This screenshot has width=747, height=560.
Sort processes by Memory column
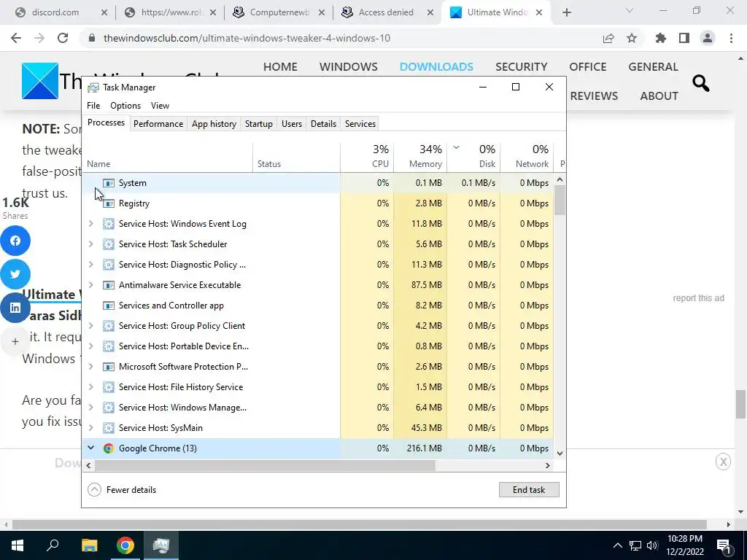(420, 157)
